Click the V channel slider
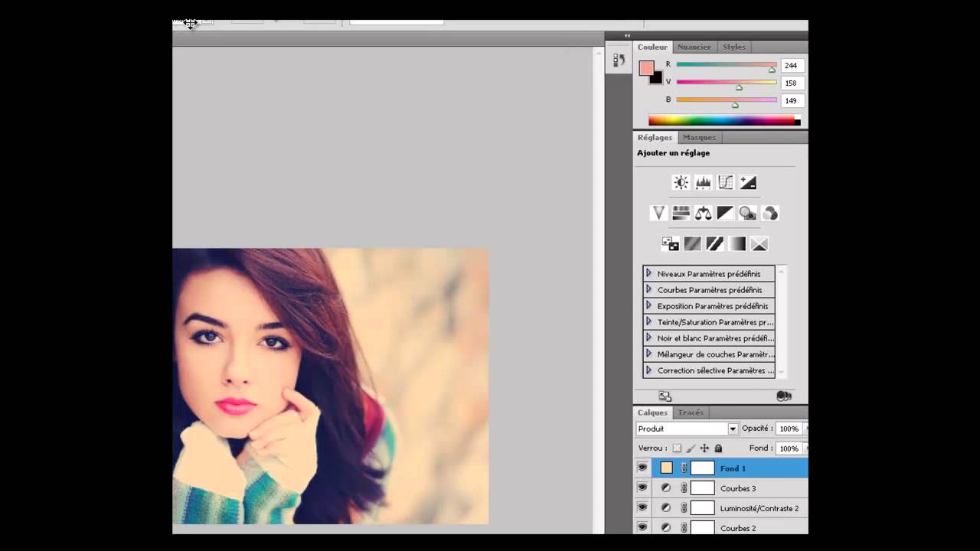The width and height of the screenshot is (980, 551). [x=726, y=83]
